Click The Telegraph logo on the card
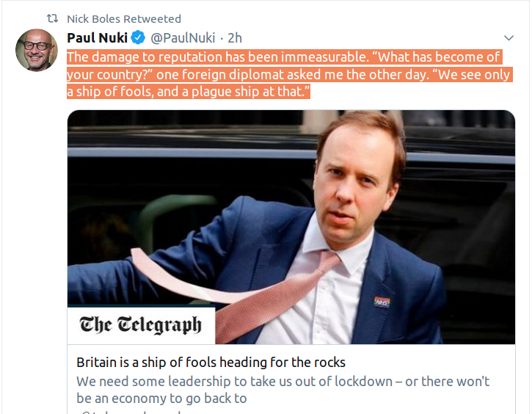This screenshot has height=414, width=532. 140,324
